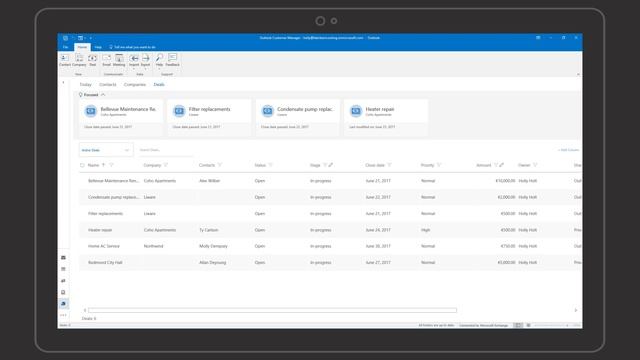Open the Redmond City Hall deal row
640x360 pixels.
click(330, 262)
